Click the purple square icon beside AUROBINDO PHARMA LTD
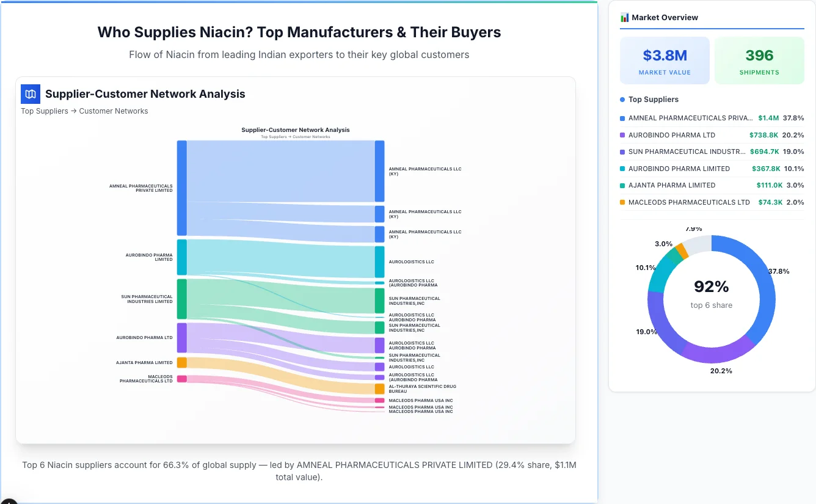 click(x=622, y=135)
